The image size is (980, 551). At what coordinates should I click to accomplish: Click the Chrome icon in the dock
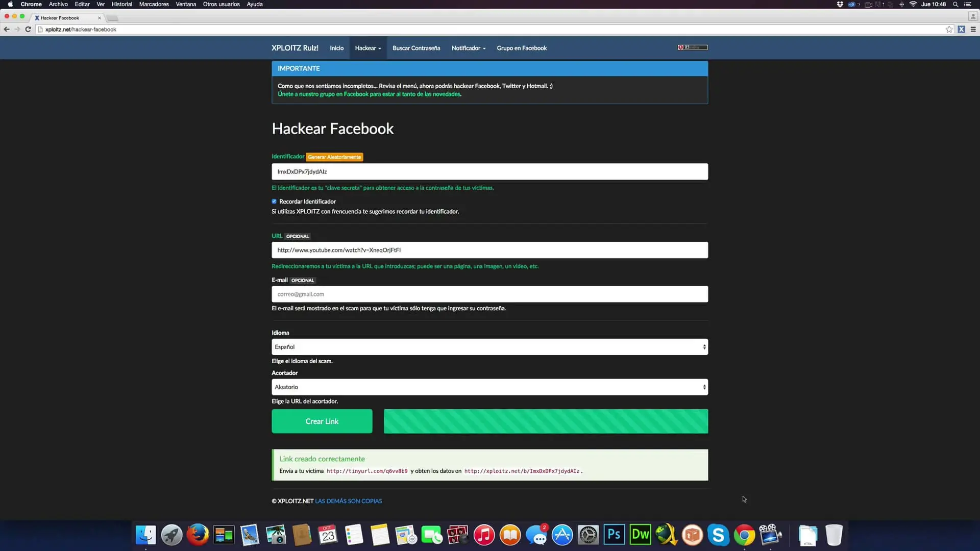click(745, 535)
